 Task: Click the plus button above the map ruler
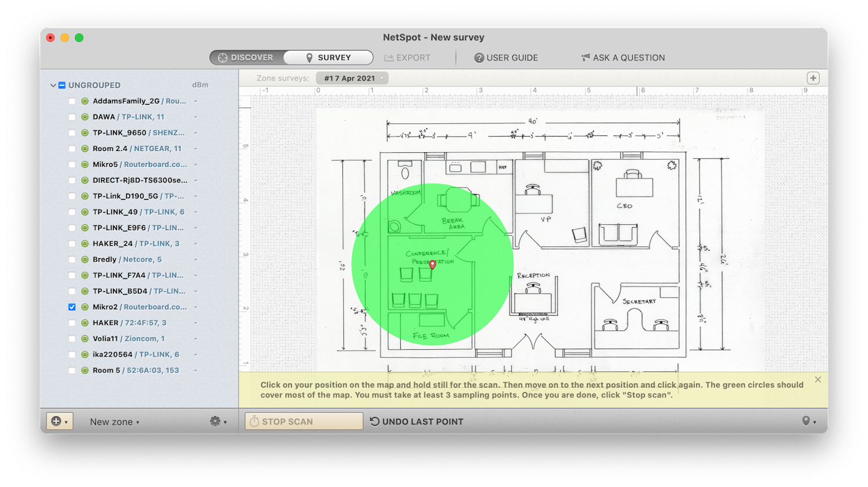tap(813, 77)
